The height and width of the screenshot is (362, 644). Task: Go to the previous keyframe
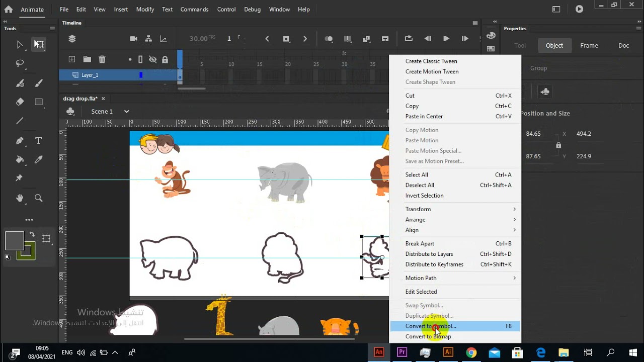(x=267, y=39)
